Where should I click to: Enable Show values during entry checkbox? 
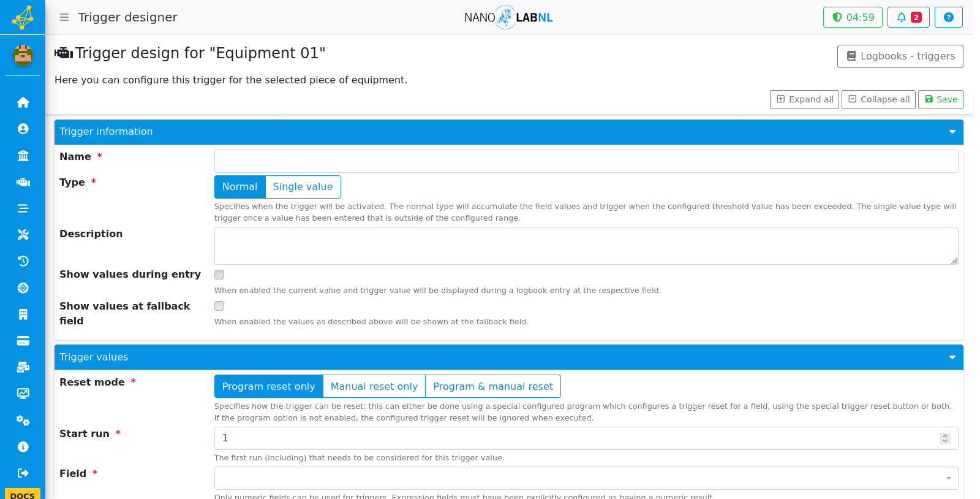(219, 275)
